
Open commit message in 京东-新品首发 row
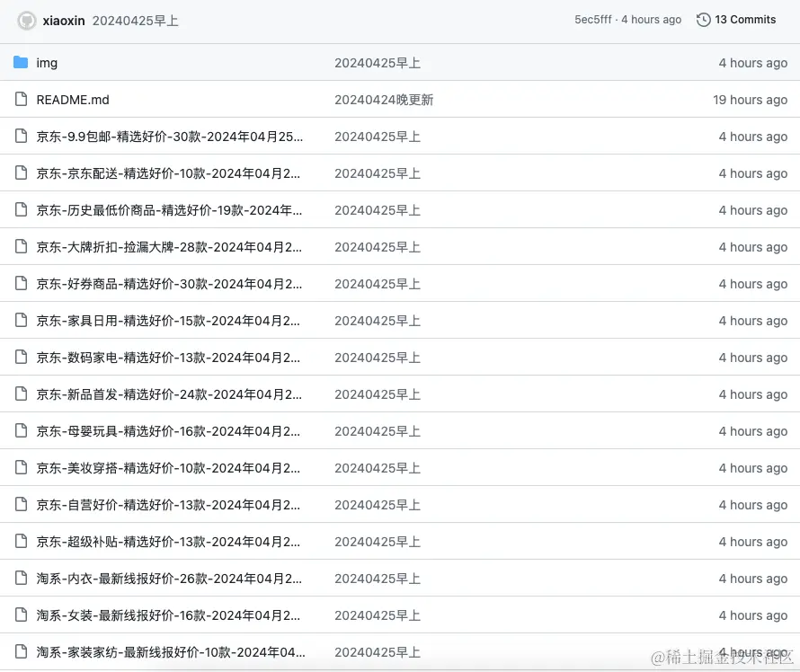(x=378, y=394)
